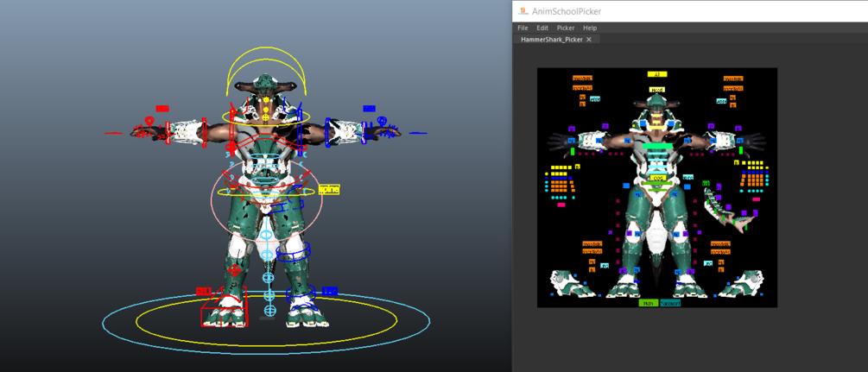Select the red leg label in viewport
The image size is (868, 372).
pyautogui.click(x=204, y=291)
